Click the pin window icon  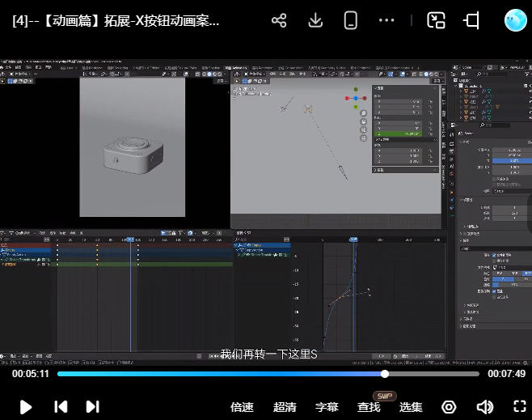pos(472,21)
